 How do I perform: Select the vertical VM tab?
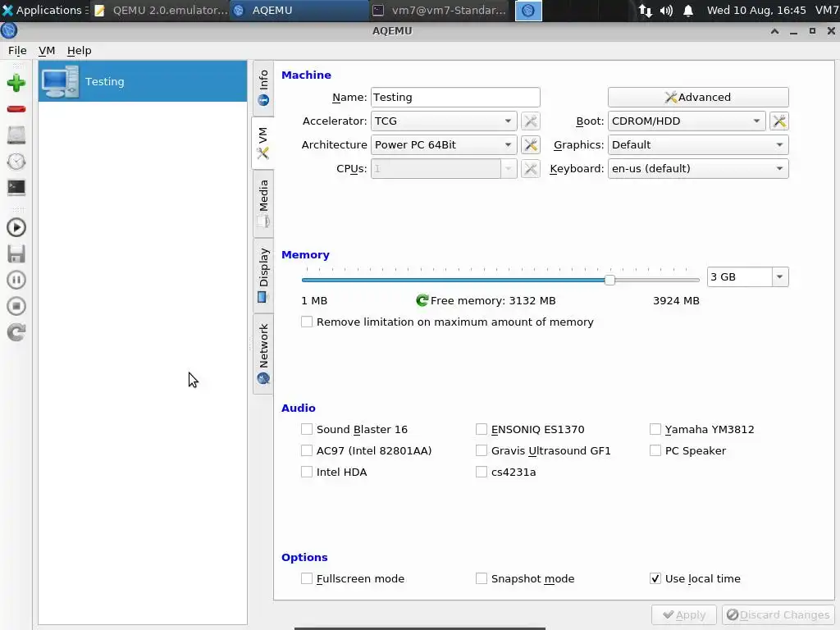click(x=262, y=143)
